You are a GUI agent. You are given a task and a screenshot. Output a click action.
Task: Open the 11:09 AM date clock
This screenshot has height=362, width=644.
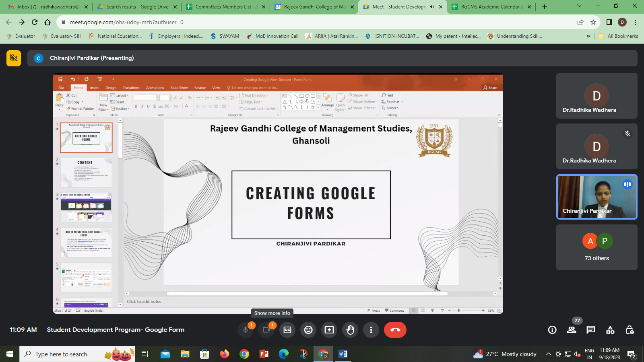point(609,354)
